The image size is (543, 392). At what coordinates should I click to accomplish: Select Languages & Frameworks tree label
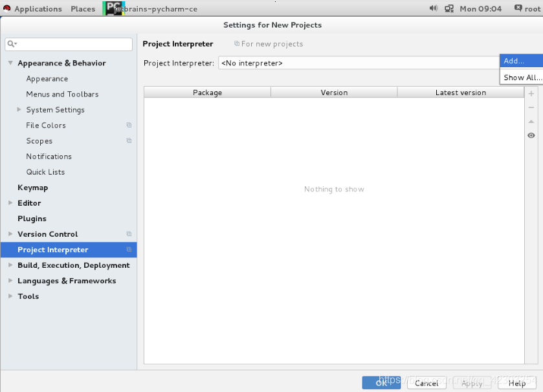[67, 281]
